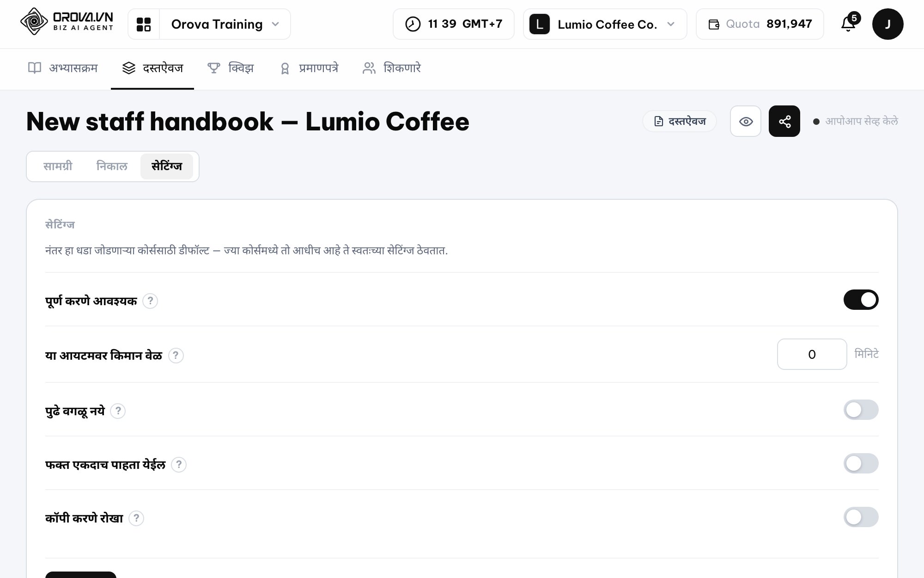Enable the 'कॉपी करणे रोखा' toggle
The width and height of the screenshot is (924, 578).
pyautogui.click(x=861, y=517)
